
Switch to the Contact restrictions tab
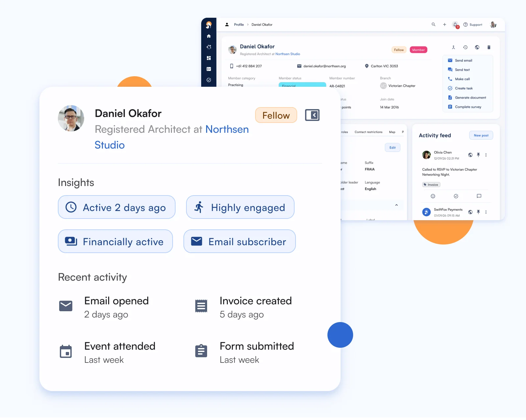coord(369,132)
